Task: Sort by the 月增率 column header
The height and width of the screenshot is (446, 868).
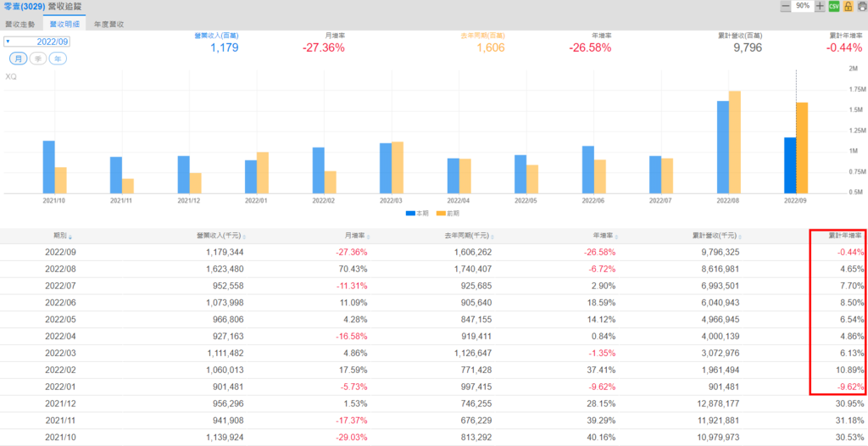Action: pyautogui.click(x=357, y=236)
